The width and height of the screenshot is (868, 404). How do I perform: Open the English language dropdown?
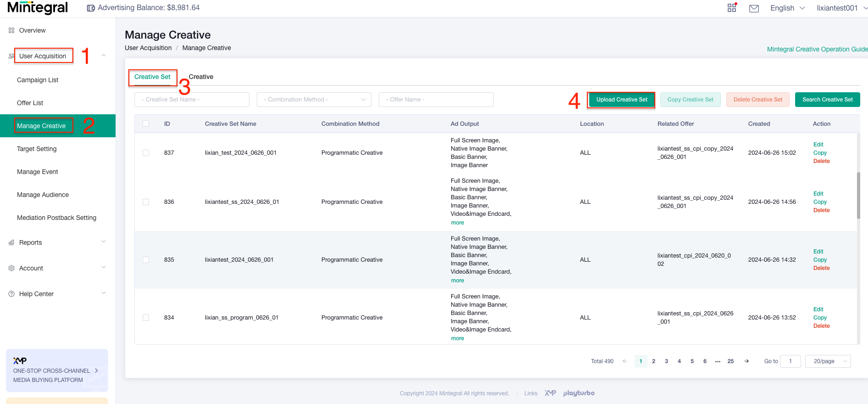click(x=787, y=8)
